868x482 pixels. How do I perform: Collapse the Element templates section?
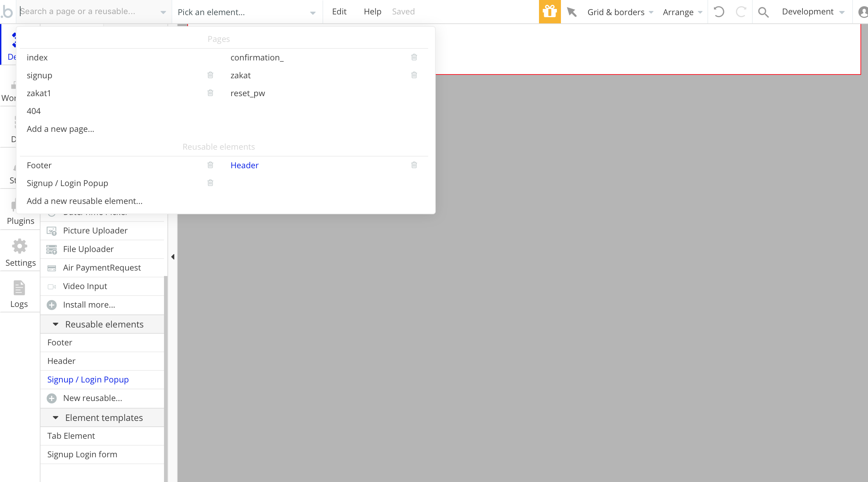56,418
